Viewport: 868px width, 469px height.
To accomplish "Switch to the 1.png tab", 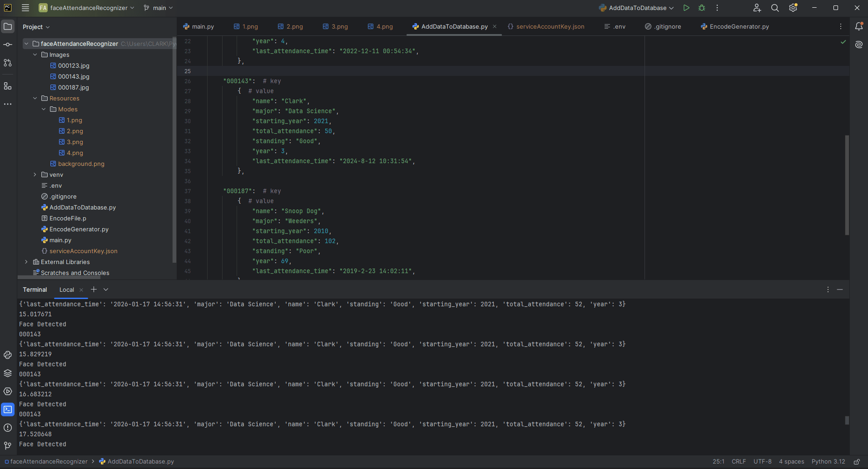I will (x=246, y=26).
